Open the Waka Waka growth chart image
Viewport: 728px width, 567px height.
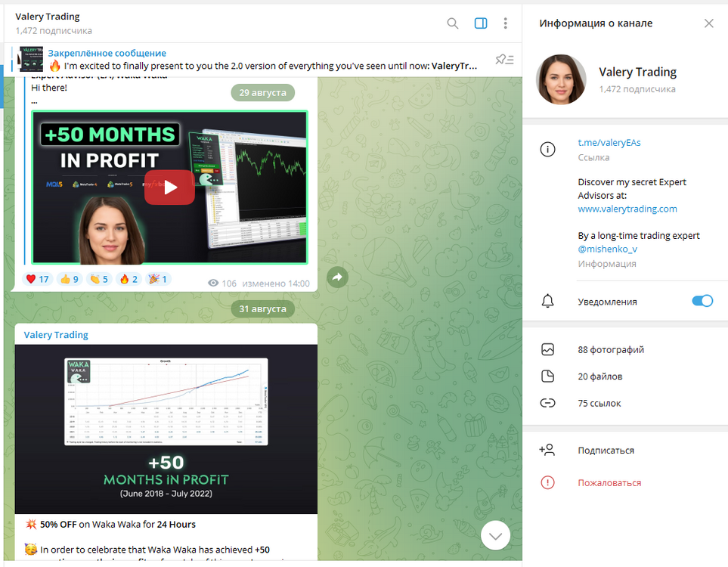[x=166, y=429]
